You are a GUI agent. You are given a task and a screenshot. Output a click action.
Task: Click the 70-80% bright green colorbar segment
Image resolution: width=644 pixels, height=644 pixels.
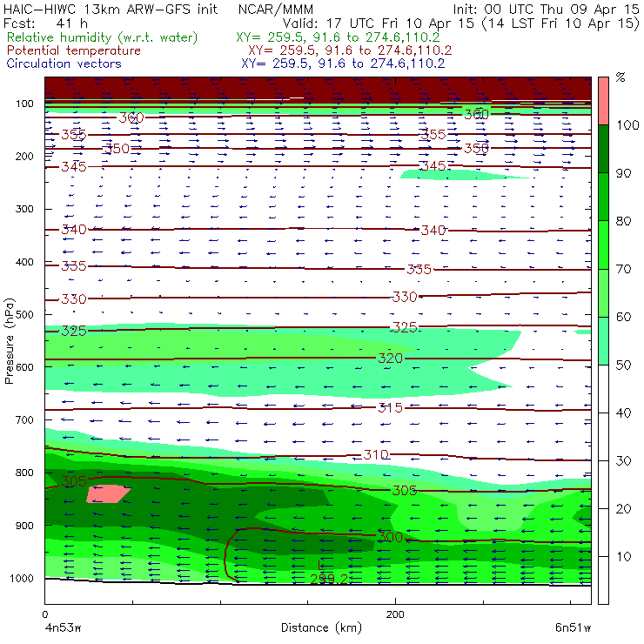click(603, 245)
